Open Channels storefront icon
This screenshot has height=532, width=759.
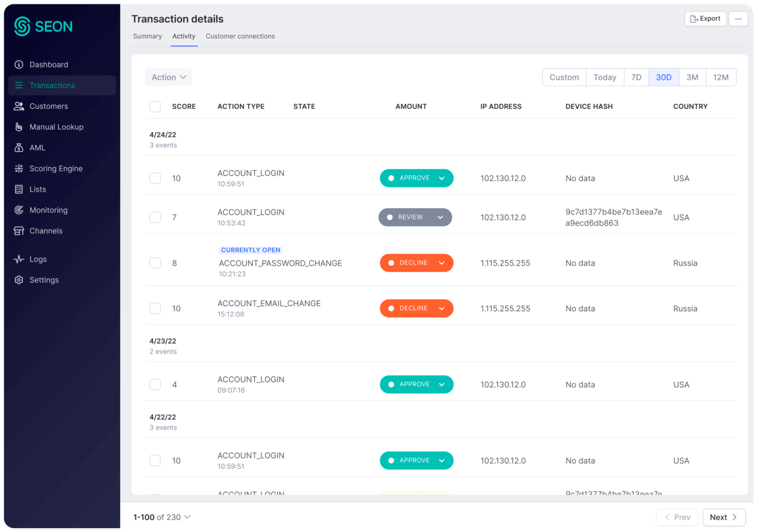pos(19,231)
